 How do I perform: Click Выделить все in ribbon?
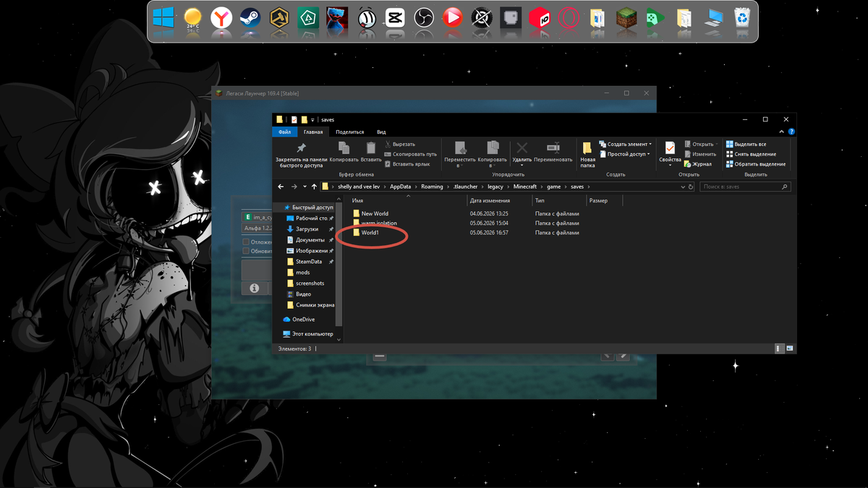click(x=745, y=144)
